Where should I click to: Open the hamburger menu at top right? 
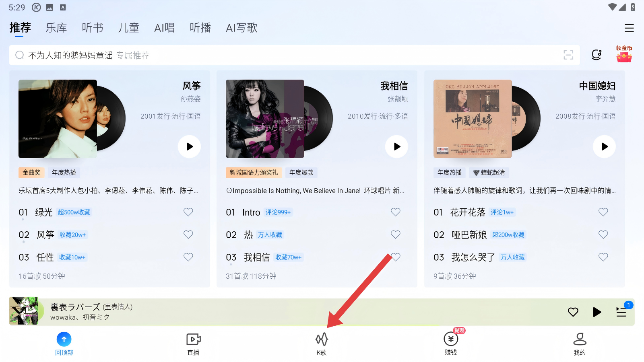click(629, 28)
